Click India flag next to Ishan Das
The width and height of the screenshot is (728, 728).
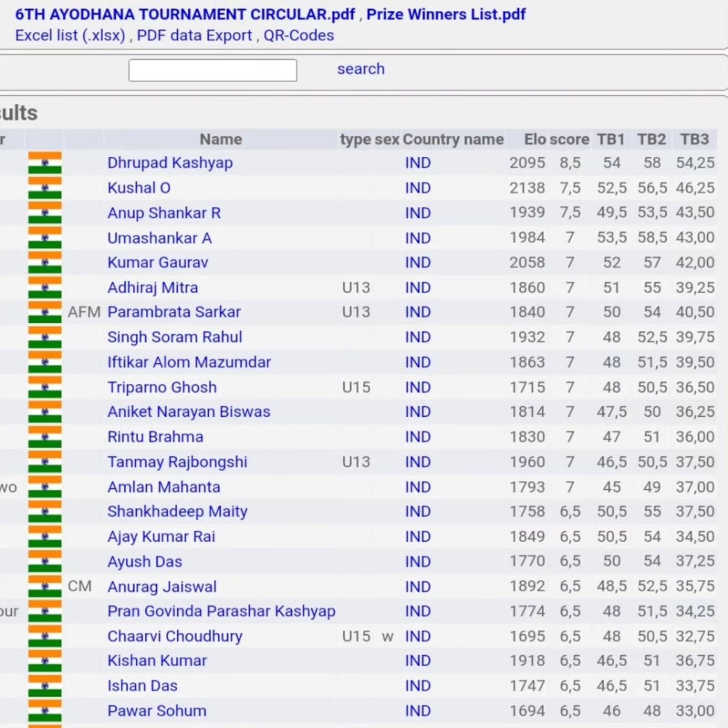click(x=44, y=686)
